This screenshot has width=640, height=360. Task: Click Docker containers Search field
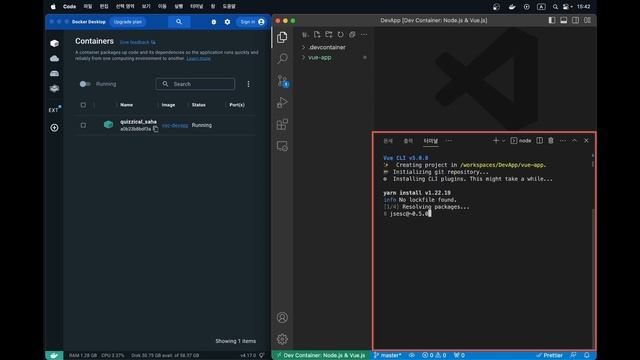[x=195, y=84]
